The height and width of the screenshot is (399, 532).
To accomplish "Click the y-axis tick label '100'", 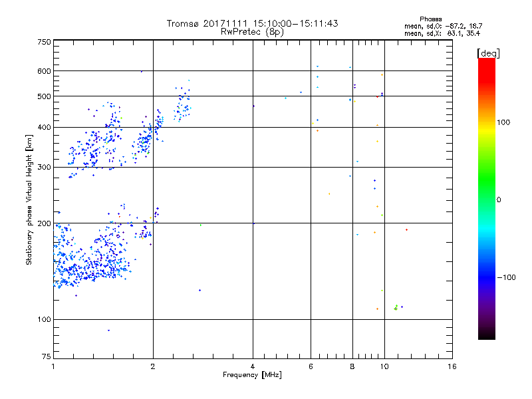I will coord(44,319).
